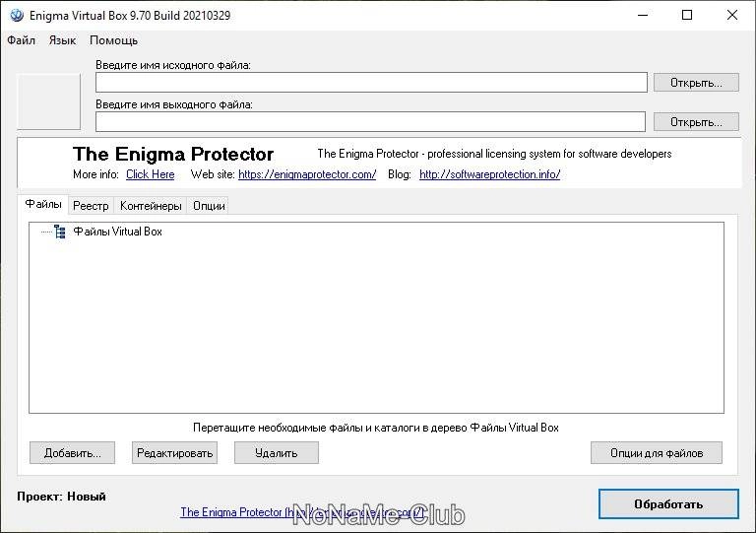Follow the Click Here link
Viewport: 756px width, 533px height.
[x=151, y=174]
